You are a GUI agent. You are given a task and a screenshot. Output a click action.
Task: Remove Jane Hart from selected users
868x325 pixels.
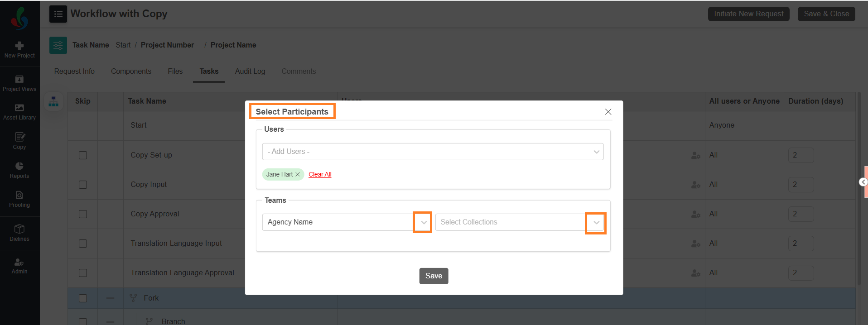[x=298, y=174]
